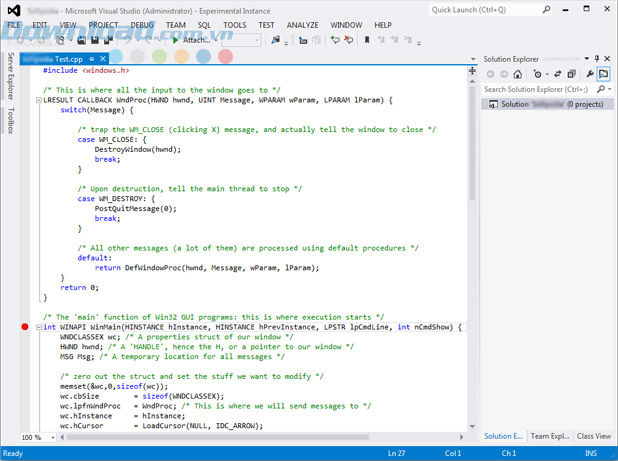Go to the next bookmark icon

click(394, 40)
